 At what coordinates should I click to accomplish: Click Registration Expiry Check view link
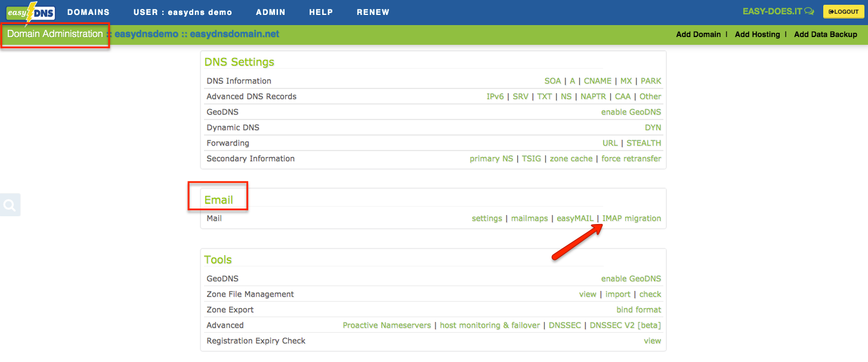coord(653,341)
